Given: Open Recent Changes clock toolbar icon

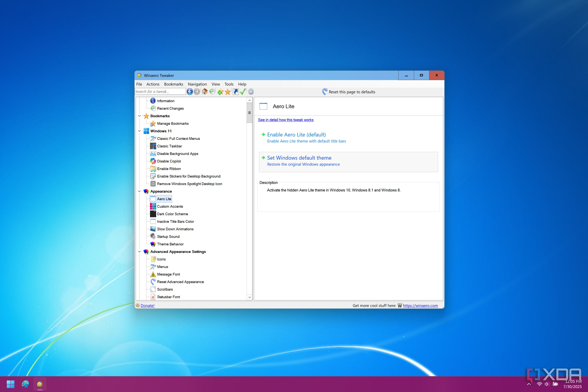Looking at the screenshot, I should (212, 92).
